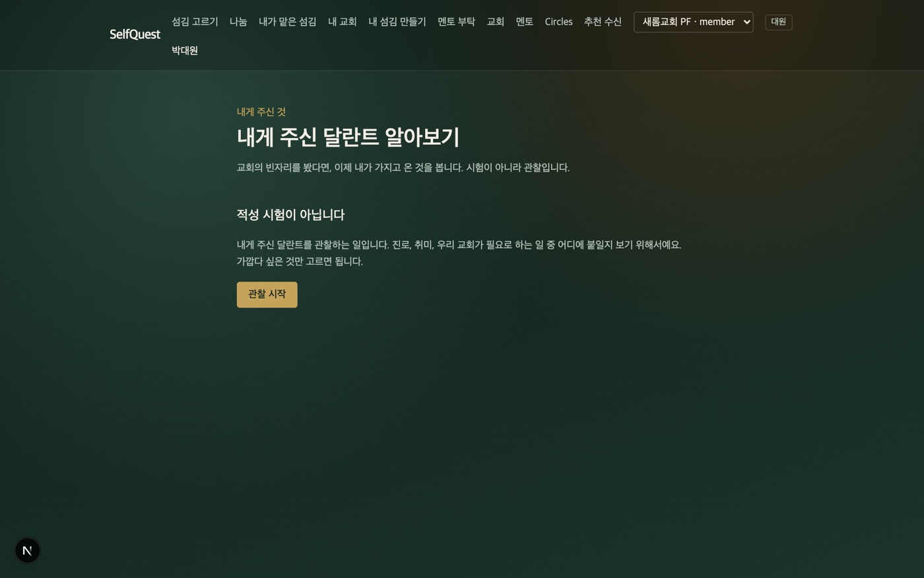
Task: Navigate to 나눔 page
Action: (238, 22)
